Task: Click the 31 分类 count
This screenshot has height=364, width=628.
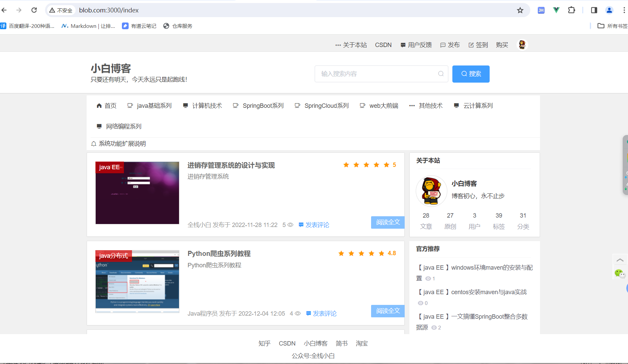Action: (x=523, y=221)
